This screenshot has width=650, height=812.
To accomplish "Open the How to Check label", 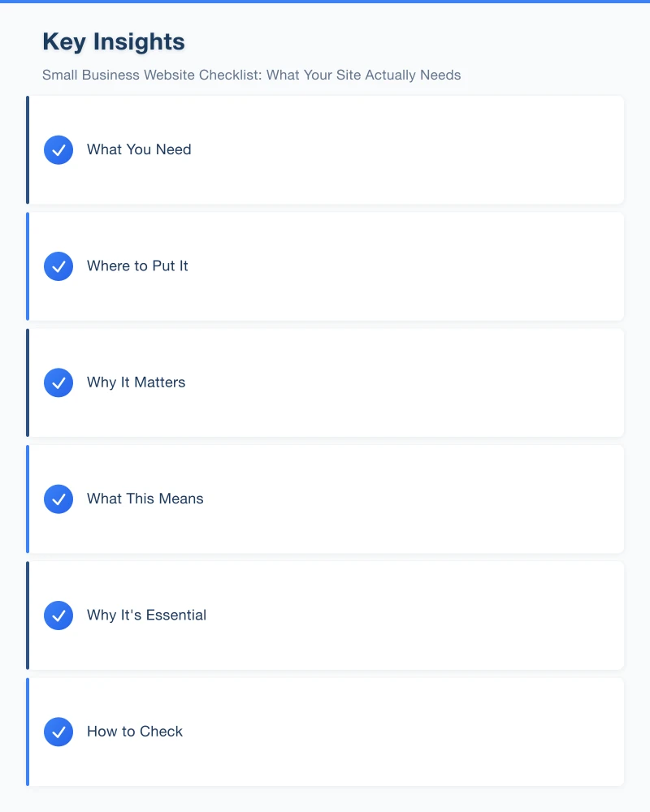I will (135, 732).
